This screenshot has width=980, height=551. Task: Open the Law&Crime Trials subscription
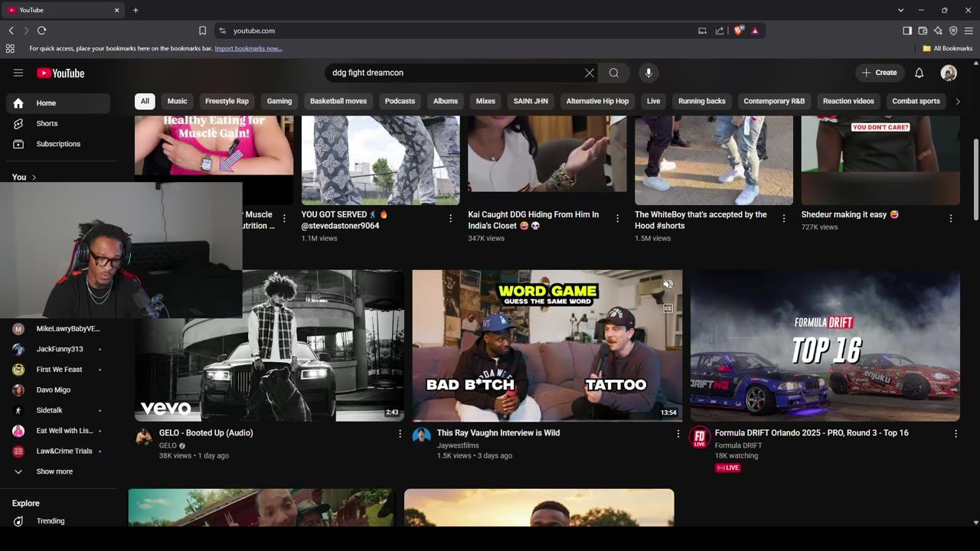point(58,452)
